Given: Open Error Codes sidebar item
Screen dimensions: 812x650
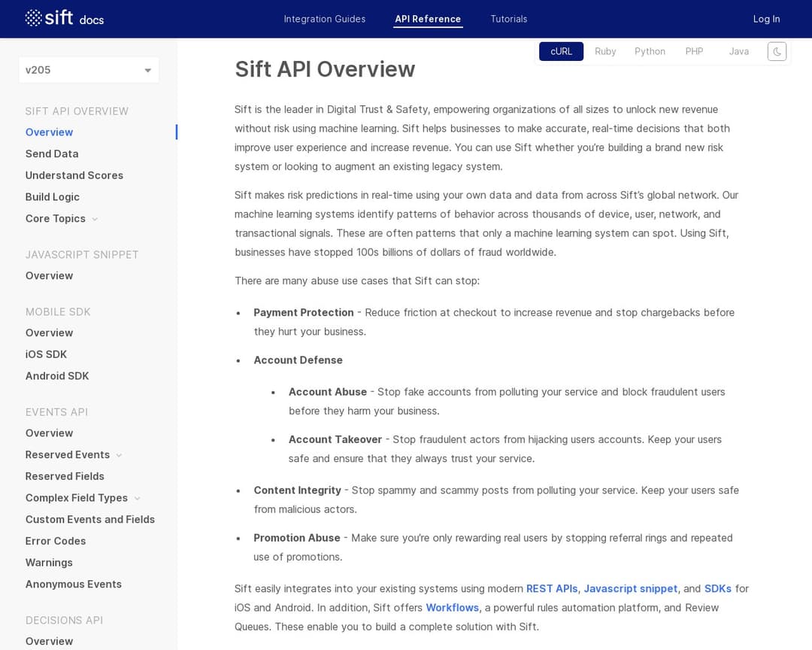Looking at the screenshot, I should [x=56, y=541].
